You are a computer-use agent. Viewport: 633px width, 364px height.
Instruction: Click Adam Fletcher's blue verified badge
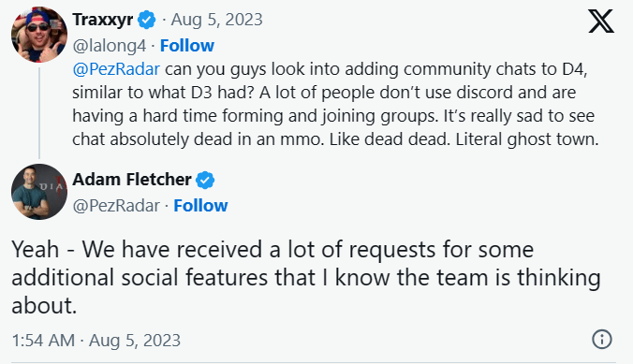click(205, 180)
